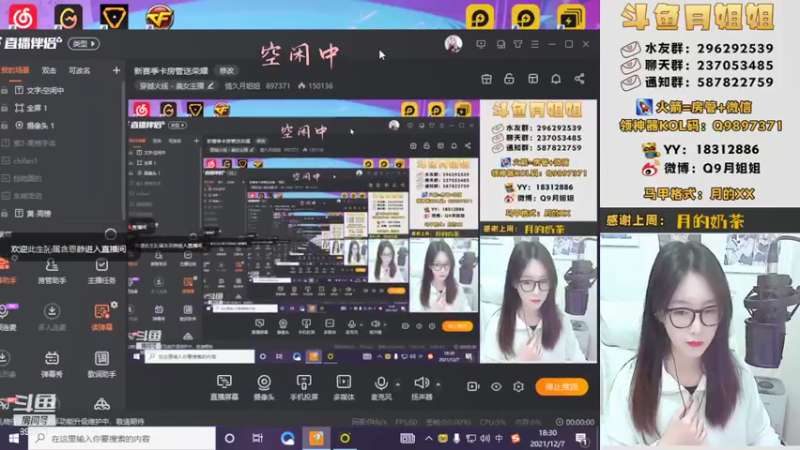Open the gift box icon
Screen dimensions: 800x450
(x=486, y=79)
